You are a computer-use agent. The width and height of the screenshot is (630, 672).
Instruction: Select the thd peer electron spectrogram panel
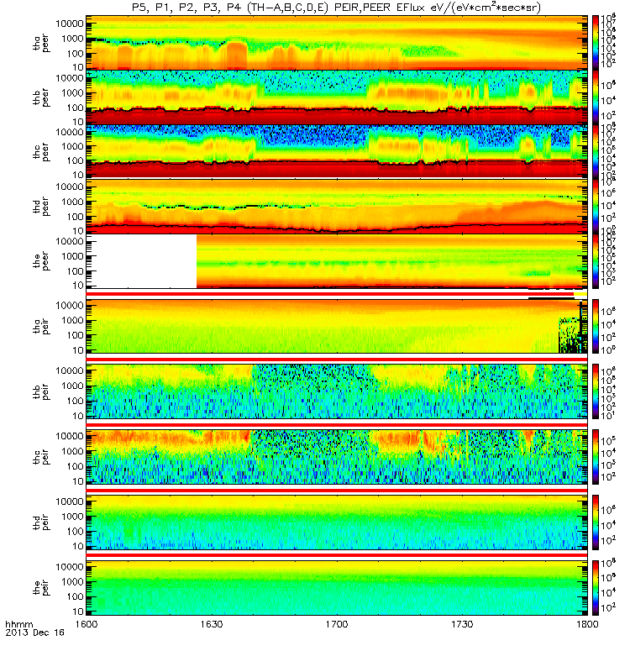[337, 207]
